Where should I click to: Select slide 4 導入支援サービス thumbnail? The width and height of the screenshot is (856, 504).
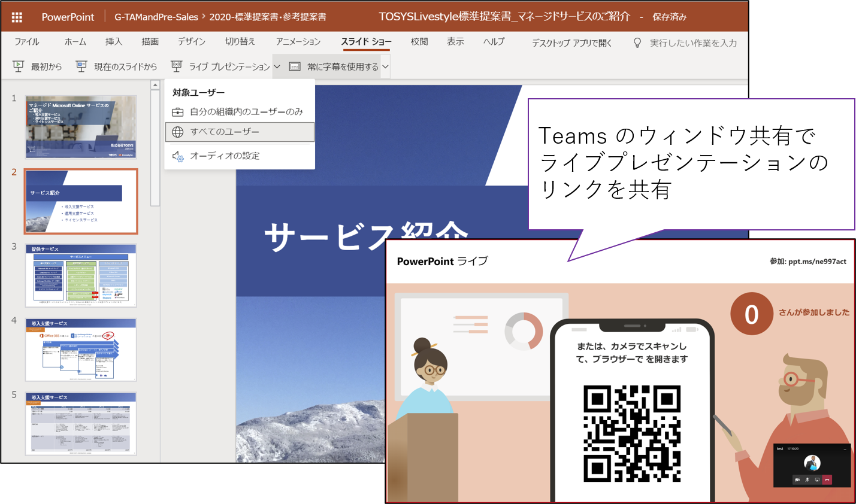[x=81, y=350]
